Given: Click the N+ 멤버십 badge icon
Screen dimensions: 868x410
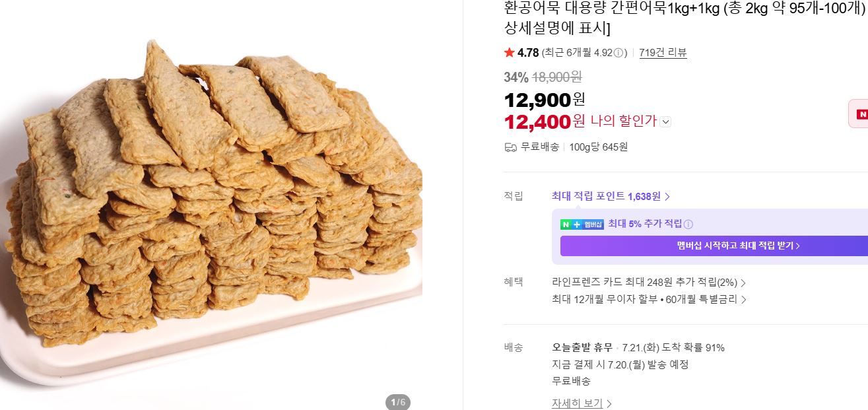Looking at the screenshot, I should (x=582, y=224).
